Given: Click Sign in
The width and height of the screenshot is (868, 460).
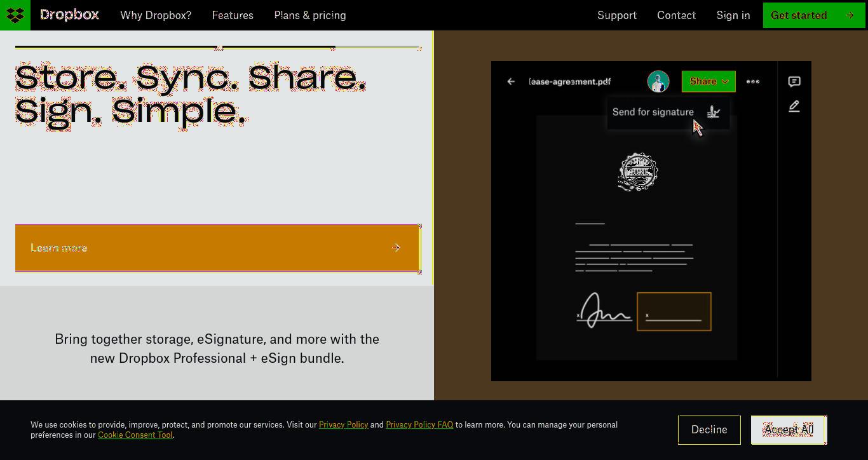Looking at the screenshot, I should 733,15.
